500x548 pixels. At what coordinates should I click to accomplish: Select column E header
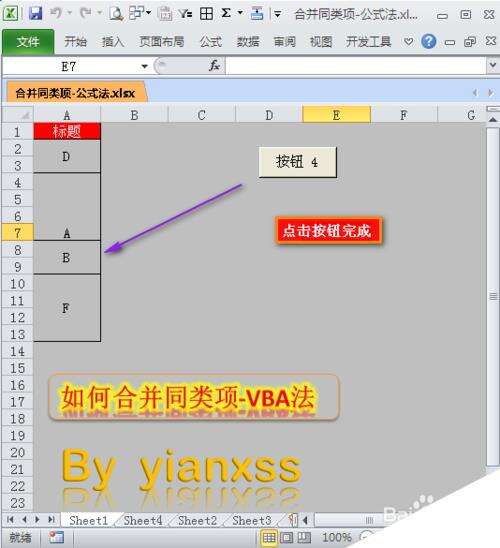click(336, 115)
